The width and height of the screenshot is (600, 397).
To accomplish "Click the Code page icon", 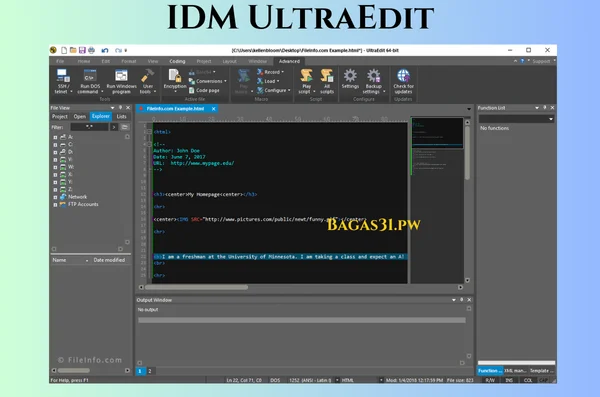I will pos(192,90).
